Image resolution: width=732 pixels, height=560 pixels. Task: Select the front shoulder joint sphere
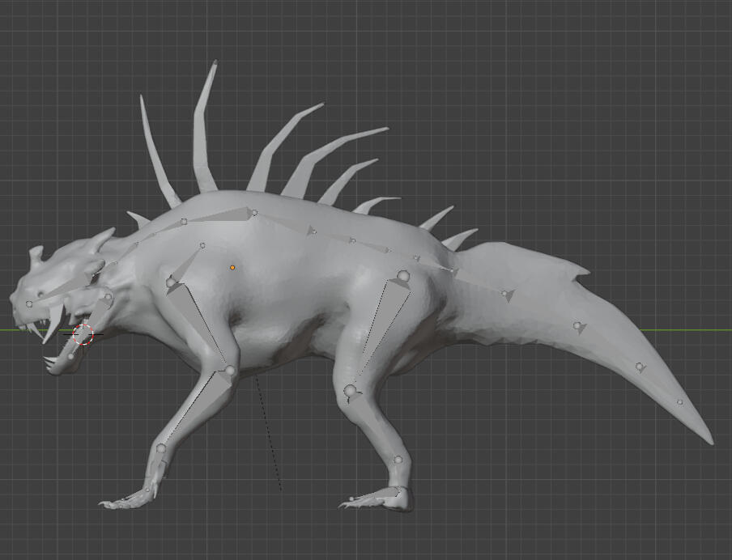click(171, 282)
